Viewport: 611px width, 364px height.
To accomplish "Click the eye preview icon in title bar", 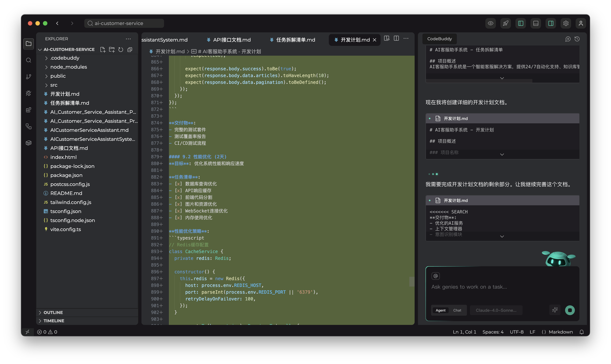I will [x=491, y=23].
